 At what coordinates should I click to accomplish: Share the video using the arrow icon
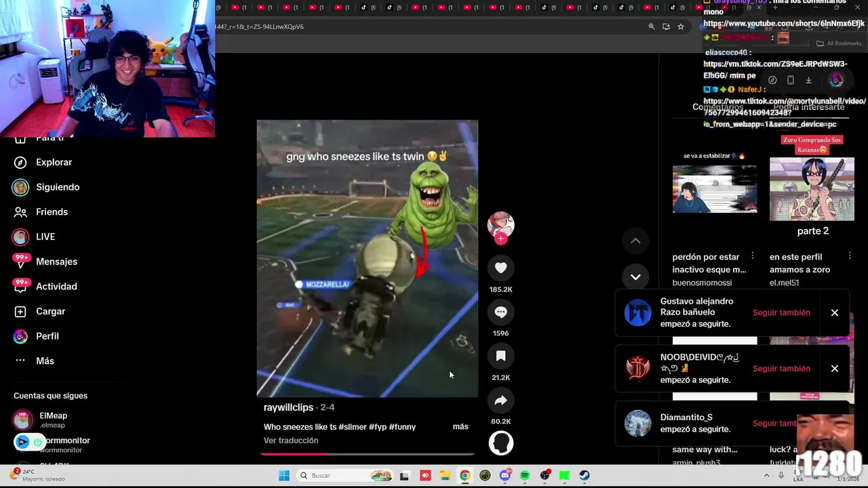click(x=500, y=400)
